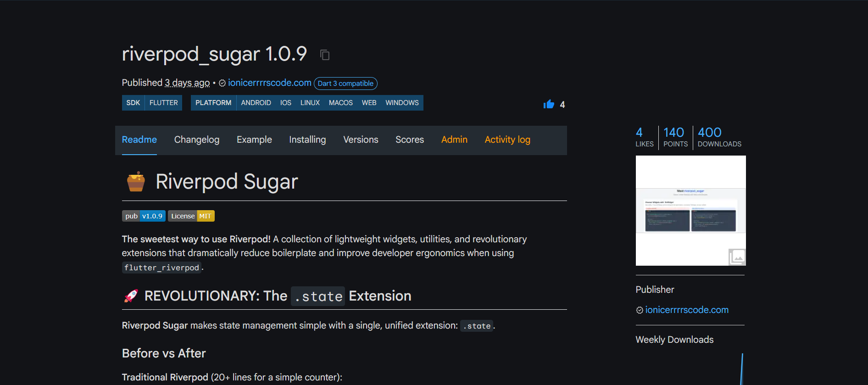
Task: Open screenshot gallery icon on thumbnail
Action: (x=737, y=257)
